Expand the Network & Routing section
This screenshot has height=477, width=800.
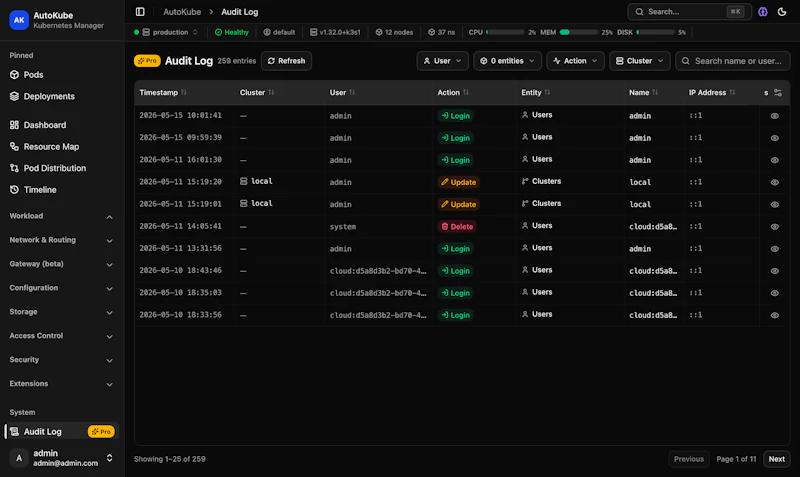click(x=61, y=240)
